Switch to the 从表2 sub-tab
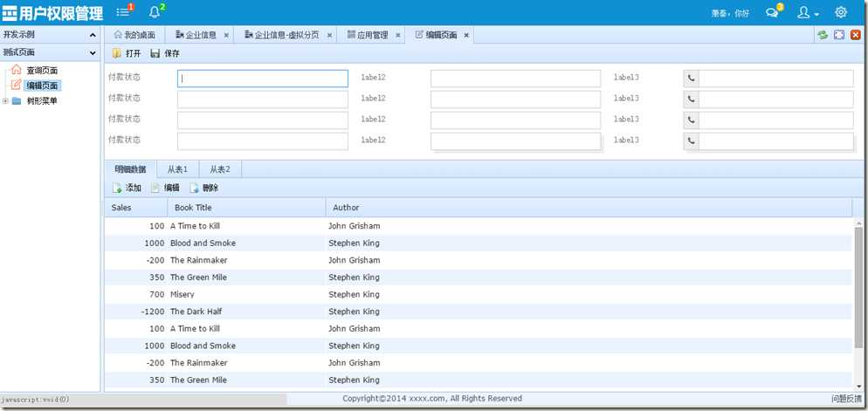The image size is (868, 411). click(x=220, y=169)
